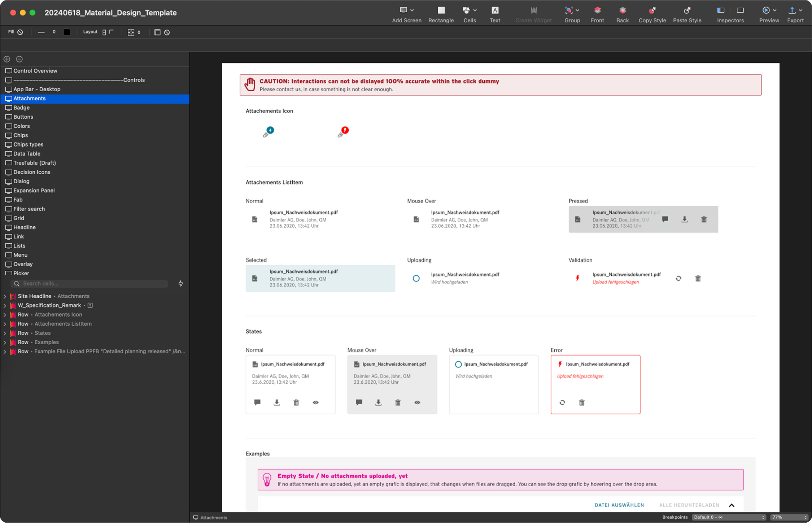
Task: Bring to Front using the toolbar
Action: click(x=597, y=10)
